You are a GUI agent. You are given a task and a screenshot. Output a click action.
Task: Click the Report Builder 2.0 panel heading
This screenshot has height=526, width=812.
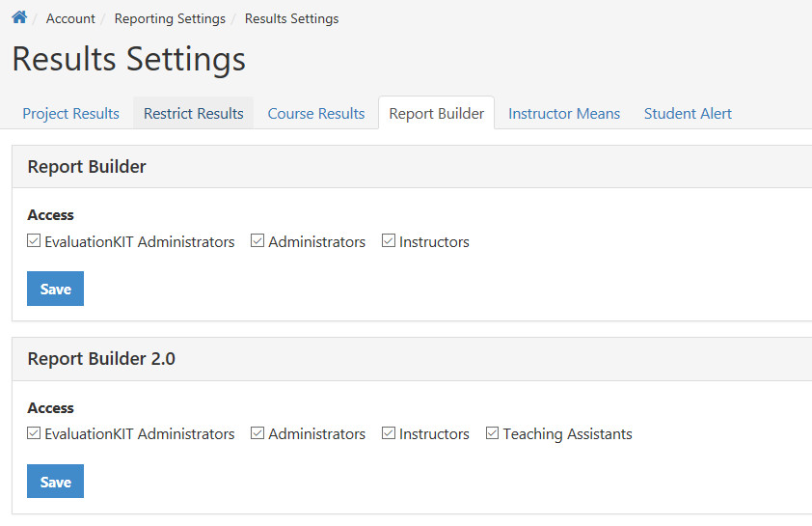[101, 359]
